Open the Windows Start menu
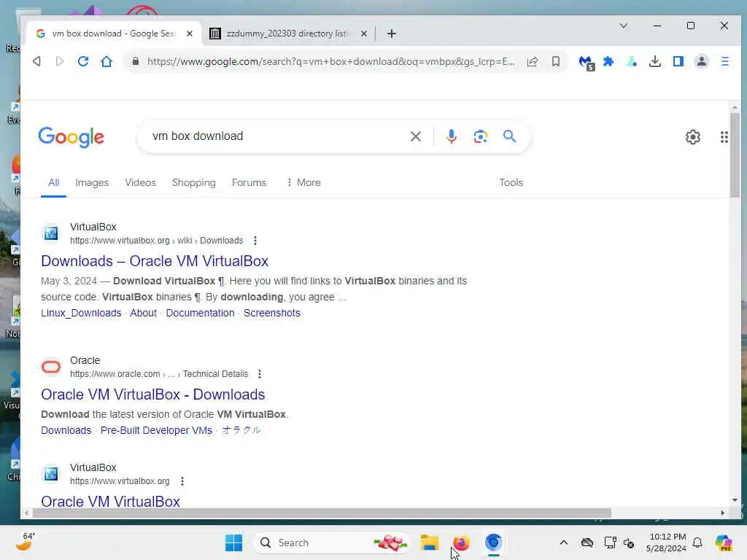747x560 pixels. point(233,542)
